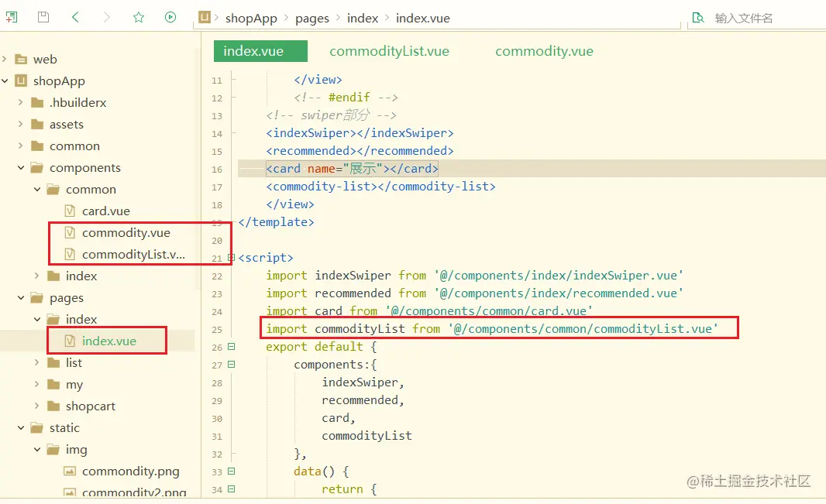This screenshot has width=826, height=504.
Task: Fold the script block at line 21
Action: click(230, 258)
